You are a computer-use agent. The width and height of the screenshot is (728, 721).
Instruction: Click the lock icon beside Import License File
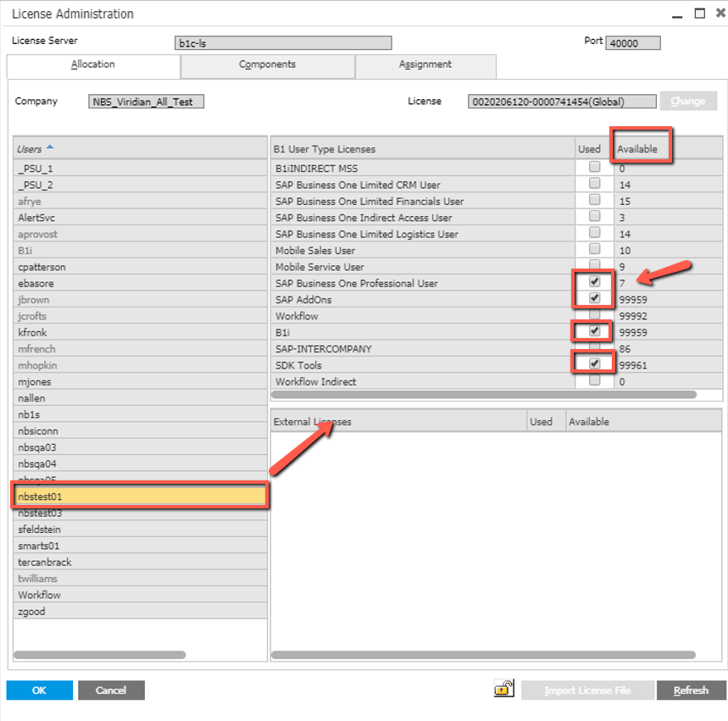click(503, 688)
